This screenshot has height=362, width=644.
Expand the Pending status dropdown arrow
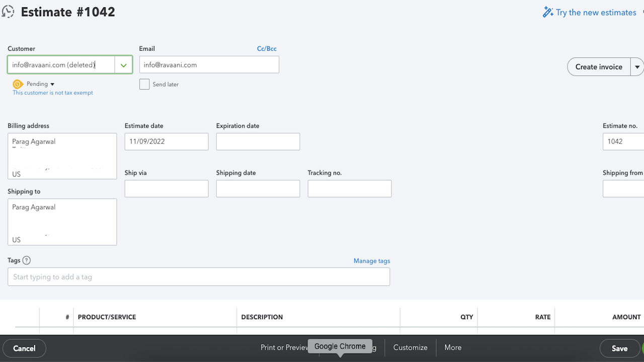pos(52,84)
